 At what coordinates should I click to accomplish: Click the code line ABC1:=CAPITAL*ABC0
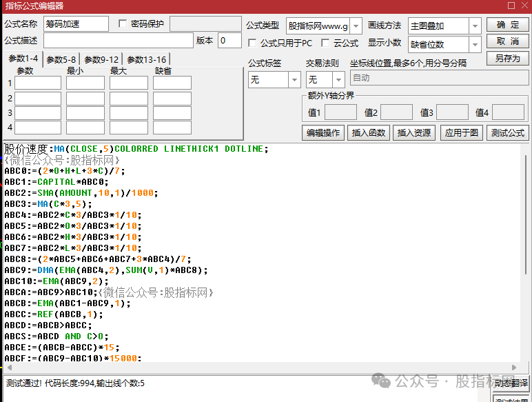click(x=57, y=182)
